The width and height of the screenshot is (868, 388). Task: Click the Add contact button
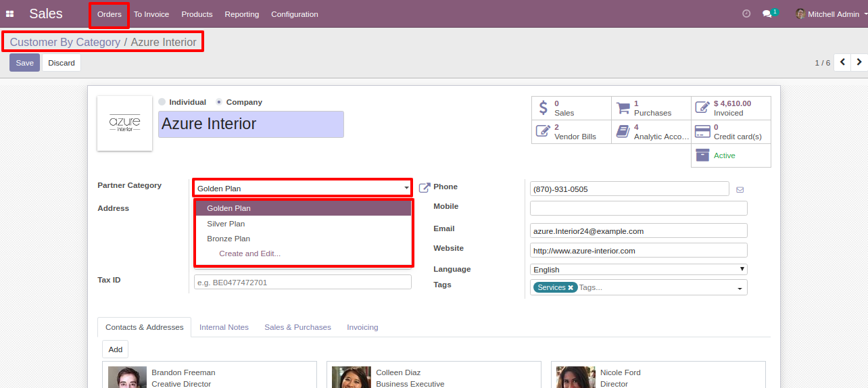[116, 349]
